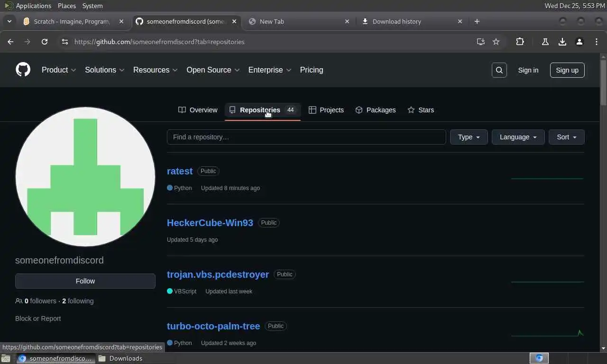The width and height of the screenshot is (607, 364).
Task: Select the Repositories profile tab
Action: coord(263,110)
